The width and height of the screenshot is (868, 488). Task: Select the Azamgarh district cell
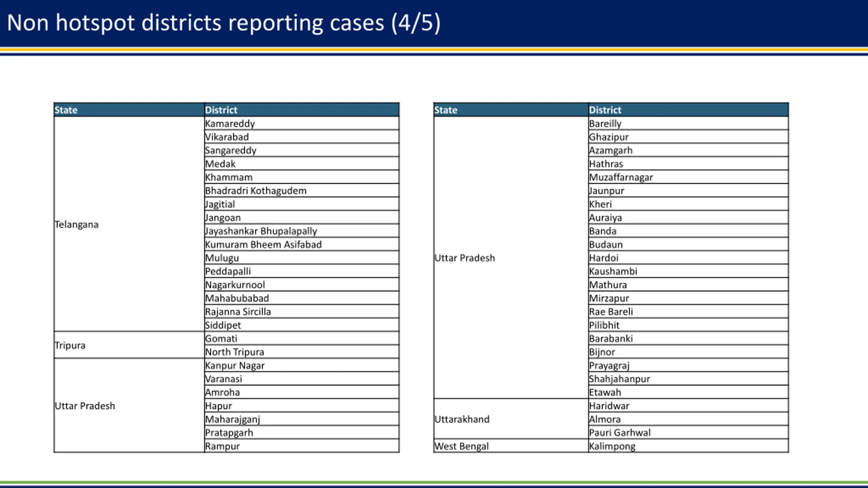tap(689, 150)
